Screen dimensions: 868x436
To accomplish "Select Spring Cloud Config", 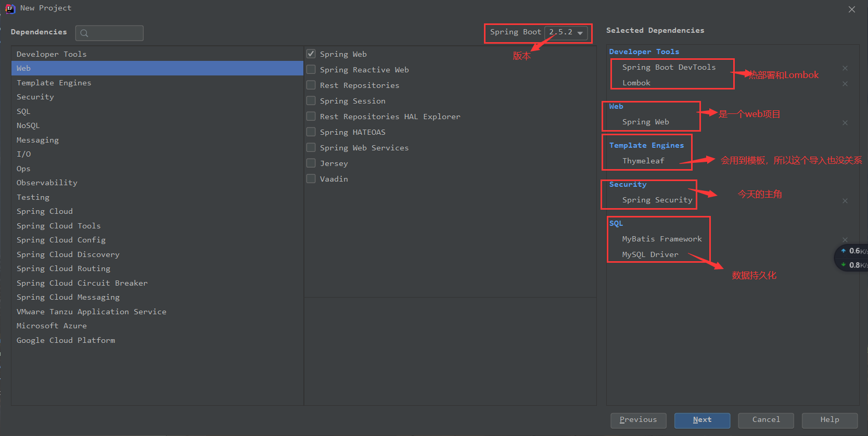I will click(157, 240).
